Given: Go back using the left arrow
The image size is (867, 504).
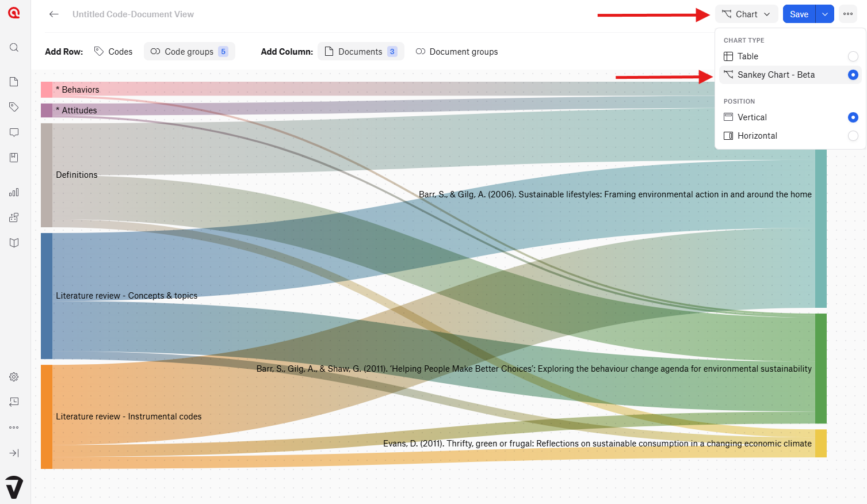Looking at the screenshot, I should point(54,14).
